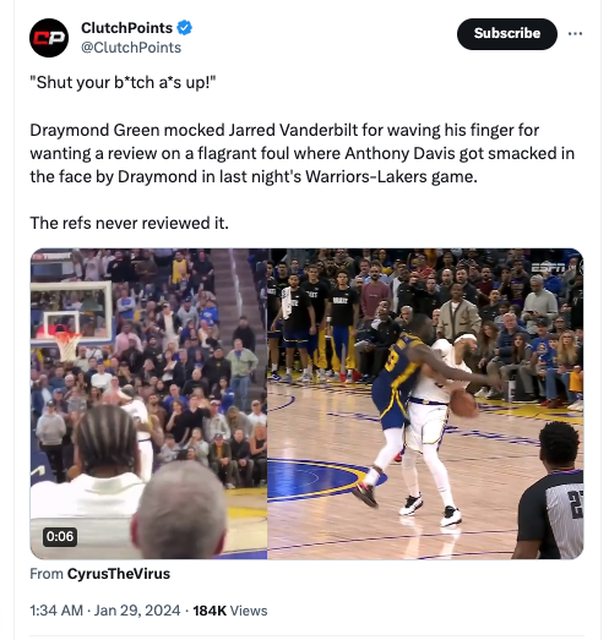Click "The refs never reviewed it." text
The height and width of the screenshot is (640, 609).
(x=129, y=223)
